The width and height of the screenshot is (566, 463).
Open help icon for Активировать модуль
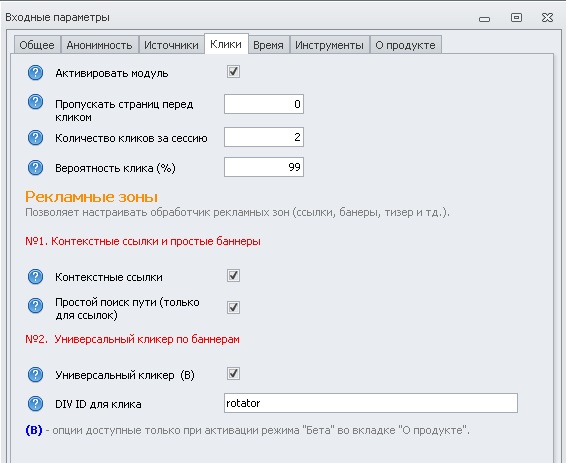[x=35, y=73]
